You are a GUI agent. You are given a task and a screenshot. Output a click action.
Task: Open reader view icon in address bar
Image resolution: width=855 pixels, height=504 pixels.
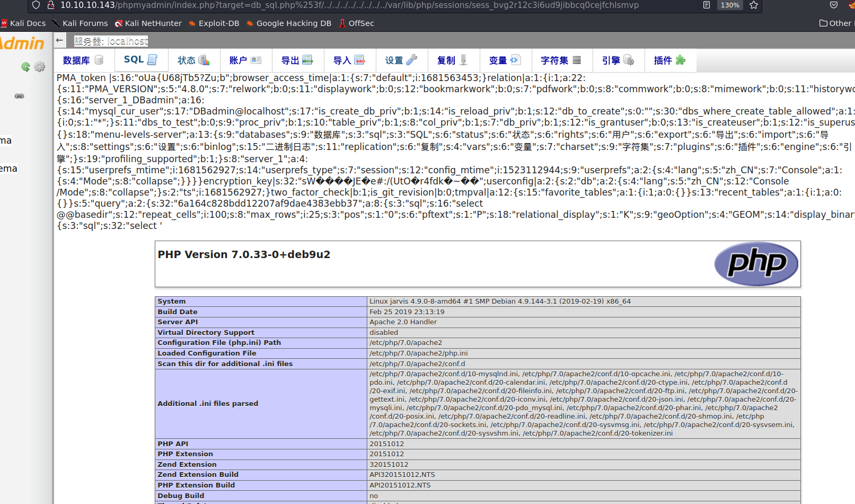pos(707,5)
